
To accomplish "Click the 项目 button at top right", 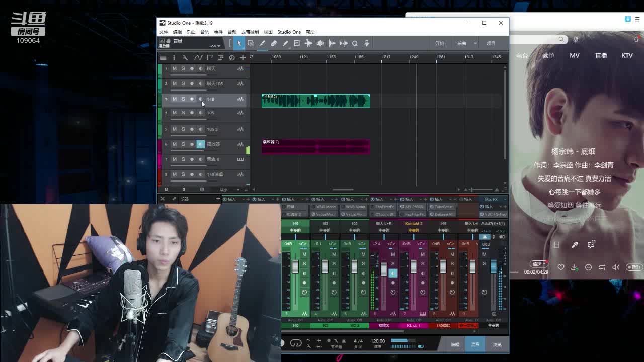I will 491,43.
